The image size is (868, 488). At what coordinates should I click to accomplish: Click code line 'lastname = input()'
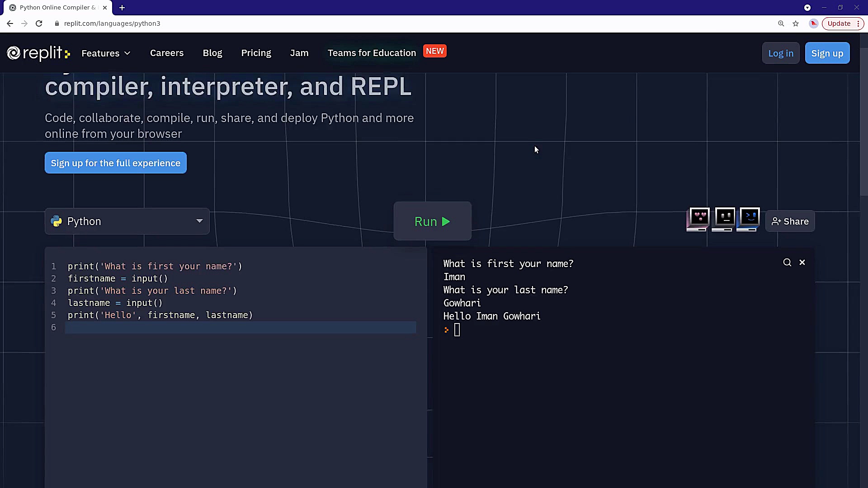coord(115,303)
